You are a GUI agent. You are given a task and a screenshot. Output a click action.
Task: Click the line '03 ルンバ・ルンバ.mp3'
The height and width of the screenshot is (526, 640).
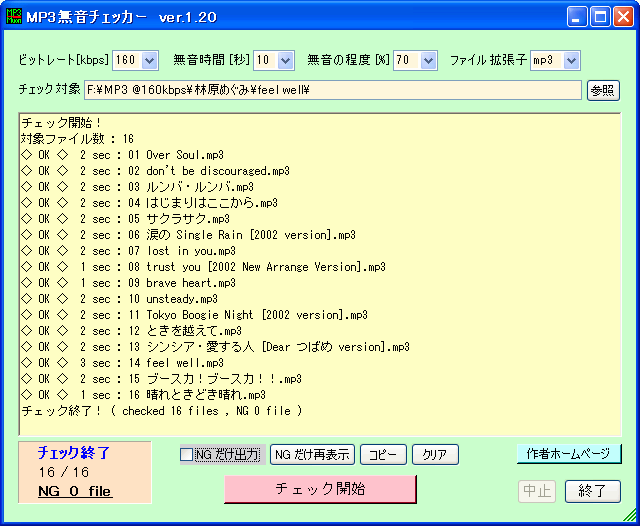(x=138, y=187)
